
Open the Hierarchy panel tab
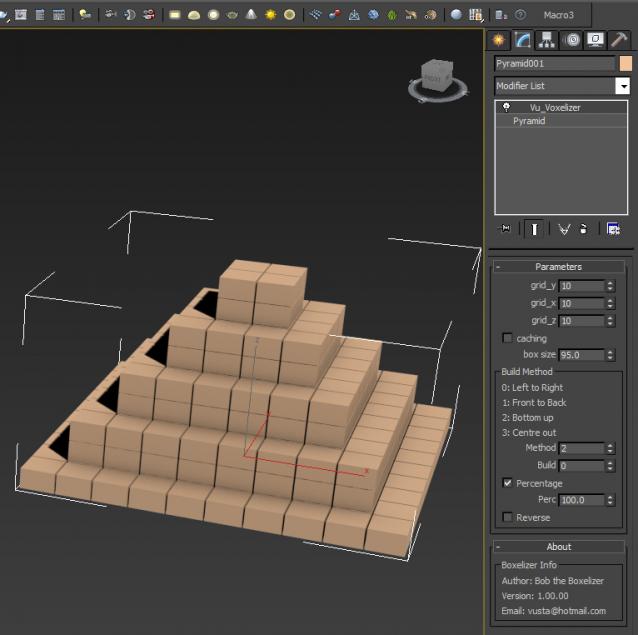tap(546, 40)
